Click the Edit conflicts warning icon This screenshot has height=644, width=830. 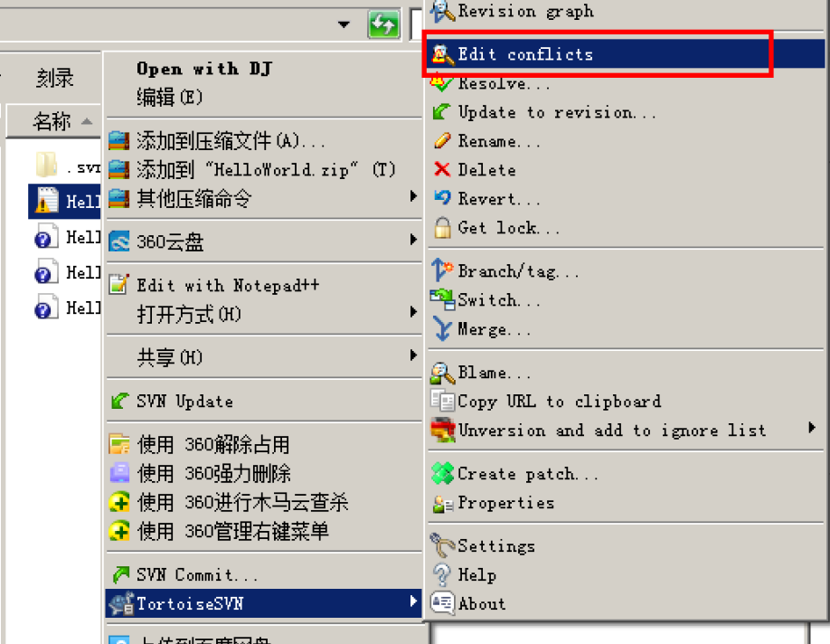[x=442, y=54]
